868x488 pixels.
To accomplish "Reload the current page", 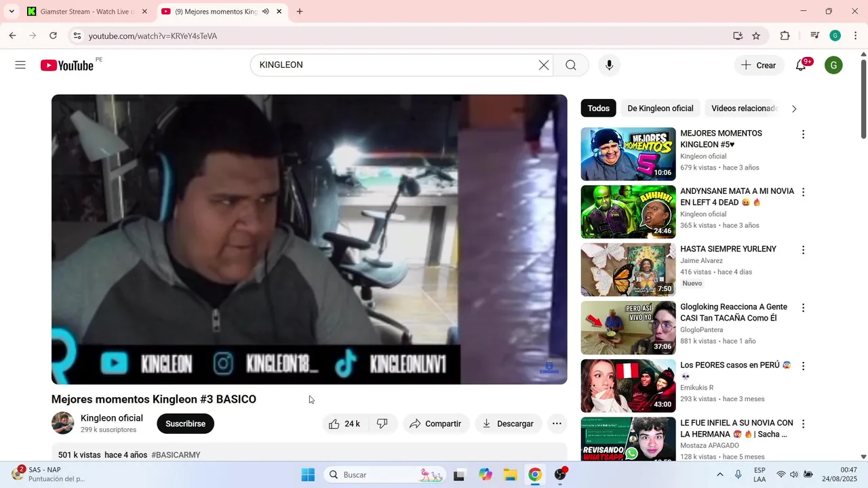I will point(53,36).
